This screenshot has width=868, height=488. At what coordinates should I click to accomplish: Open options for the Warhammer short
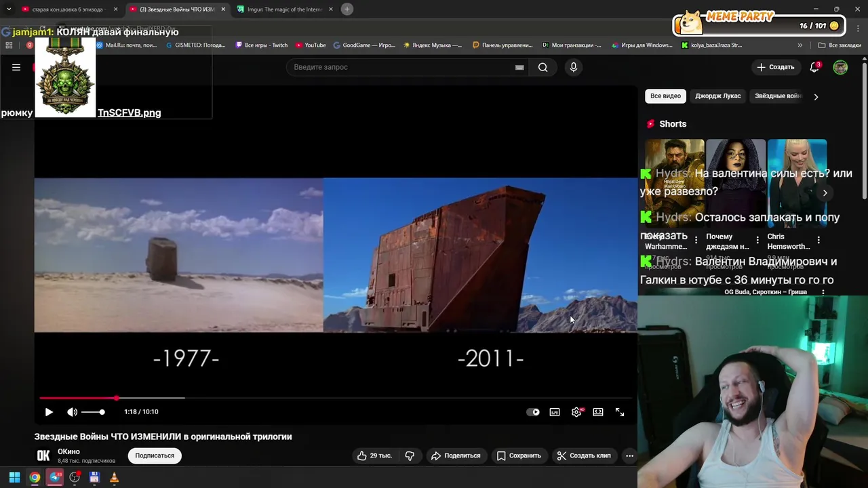pyautogui.click(x=696, y=240)
